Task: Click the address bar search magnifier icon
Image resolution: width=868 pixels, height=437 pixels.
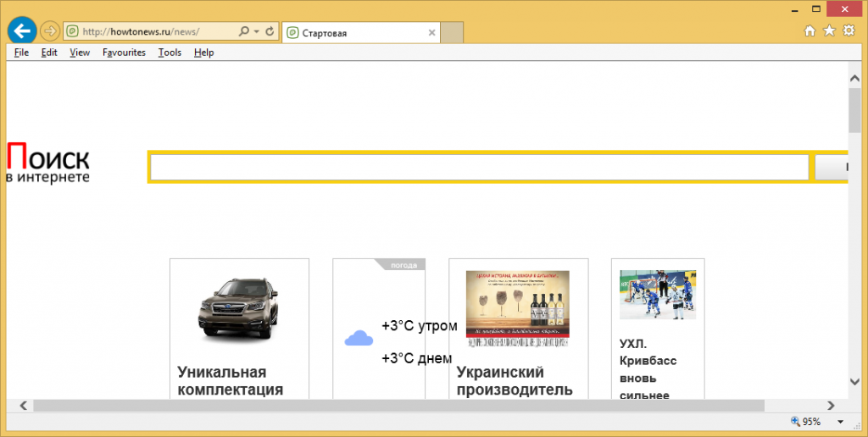Action: pos(244,32)
